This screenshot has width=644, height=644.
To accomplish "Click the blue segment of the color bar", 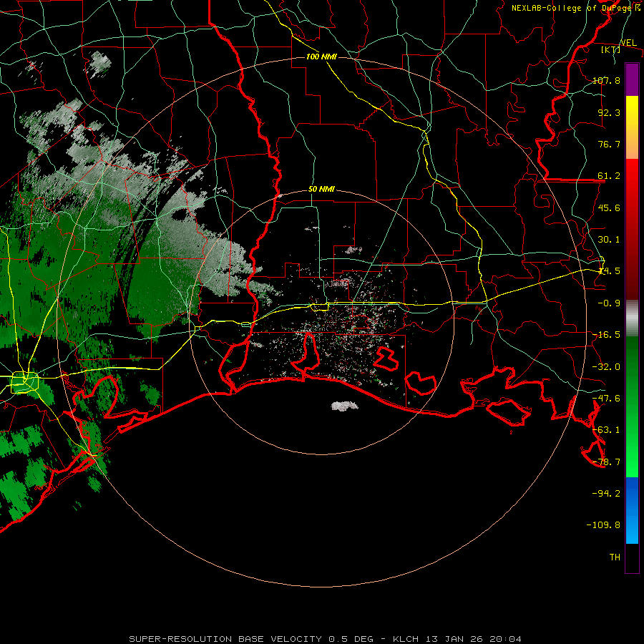I will tap(632, 510).
